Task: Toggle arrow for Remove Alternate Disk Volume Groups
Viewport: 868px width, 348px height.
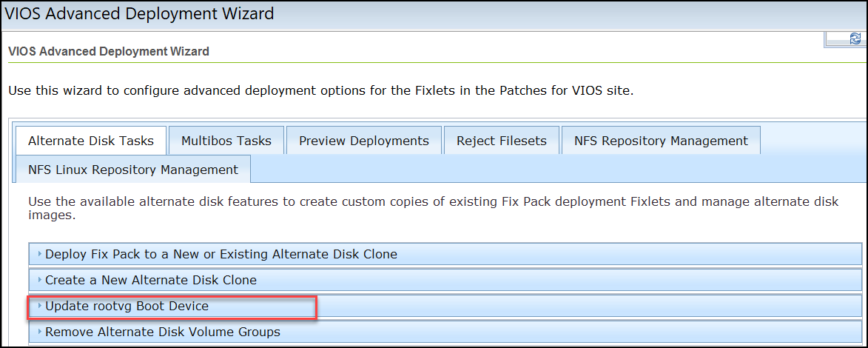Action: click(39, 332)
